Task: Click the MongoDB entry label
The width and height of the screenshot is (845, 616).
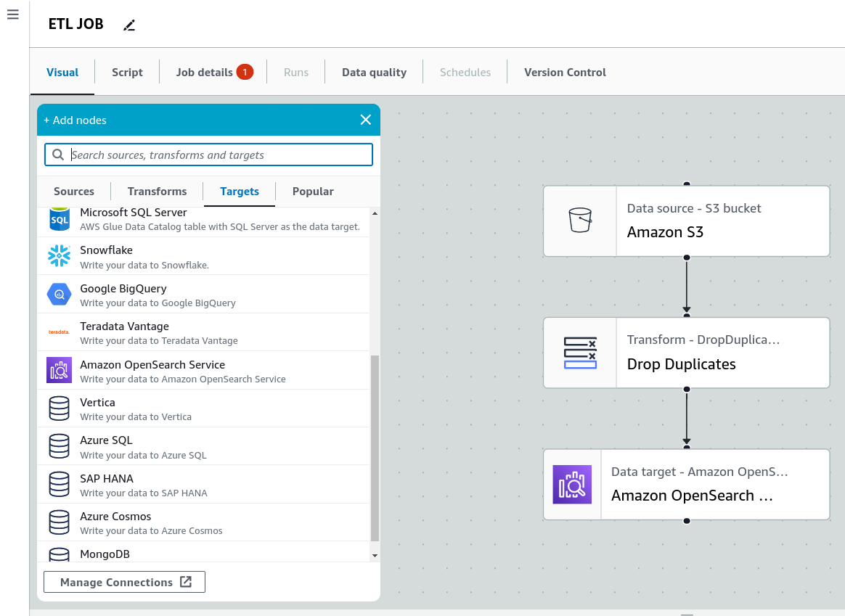Action: pos(105,554)
